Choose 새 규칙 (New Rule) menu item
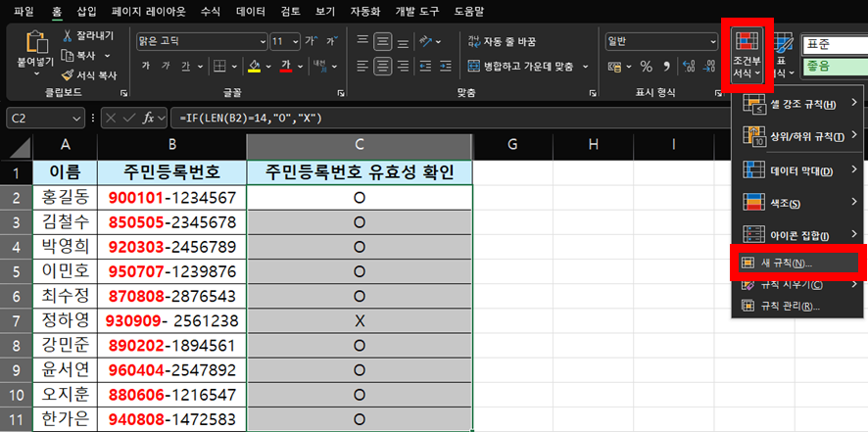 pos(797,264)
